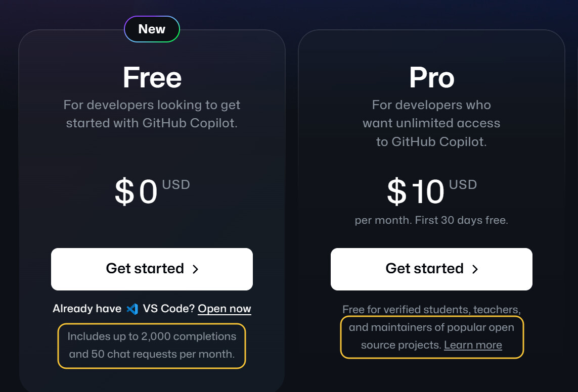Click the USD label beside $10

pos(463,184)
